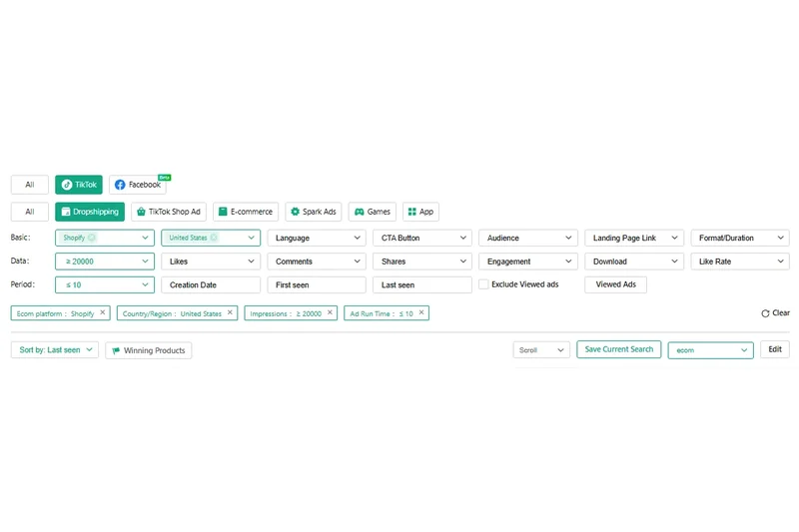The height and width of the screenshot is (532, 799).
Task: Expand the Sort by Last seen dropdown
Action: (55, 350)
